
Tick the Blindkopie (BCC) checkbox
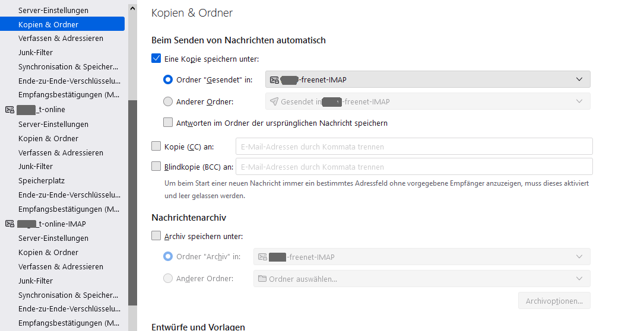click(x=157, y=167)
